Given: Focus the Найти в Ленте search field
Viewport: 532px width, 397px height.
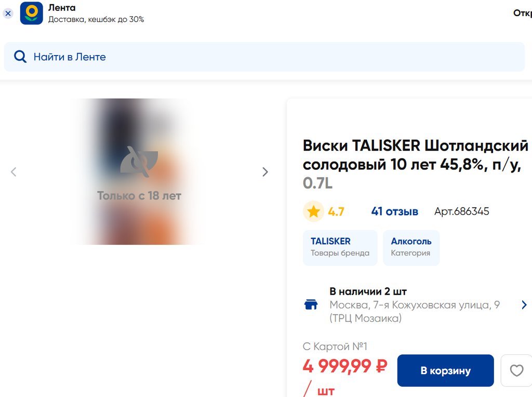Looking at the screenshot, I should point(264,57).
